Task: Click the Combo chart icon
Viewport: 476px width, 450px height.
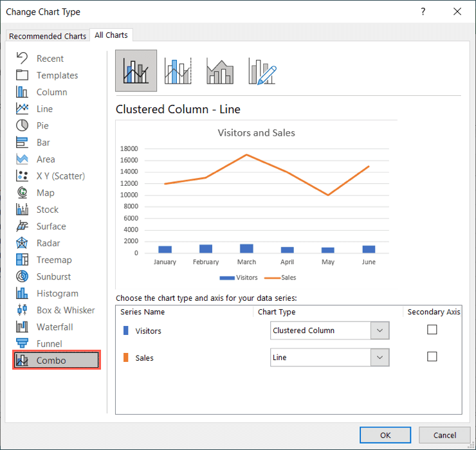Action: [x=22, y=360]
